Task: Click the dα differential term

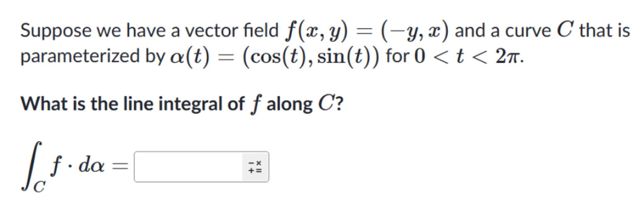Action: [x=91, y=166]
